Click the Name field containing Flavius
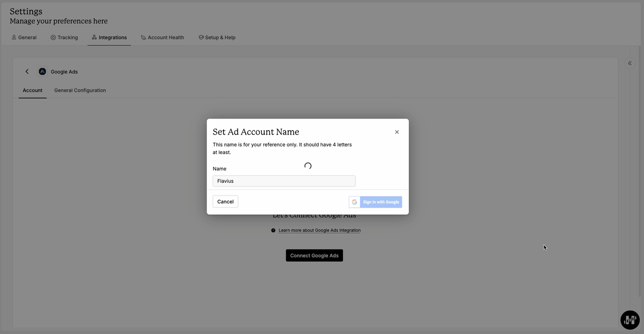Viewport: 644px width, 334px height. coord(284,181)
